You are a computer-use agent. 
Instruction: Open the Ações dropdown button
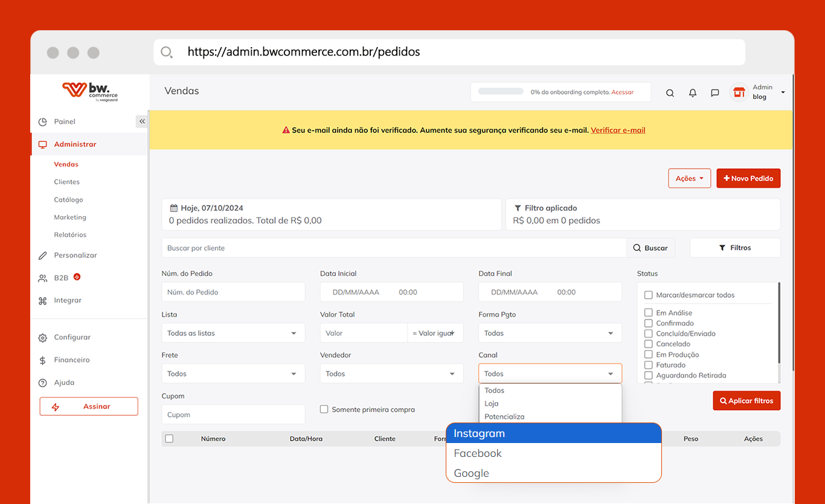point(689,178)
